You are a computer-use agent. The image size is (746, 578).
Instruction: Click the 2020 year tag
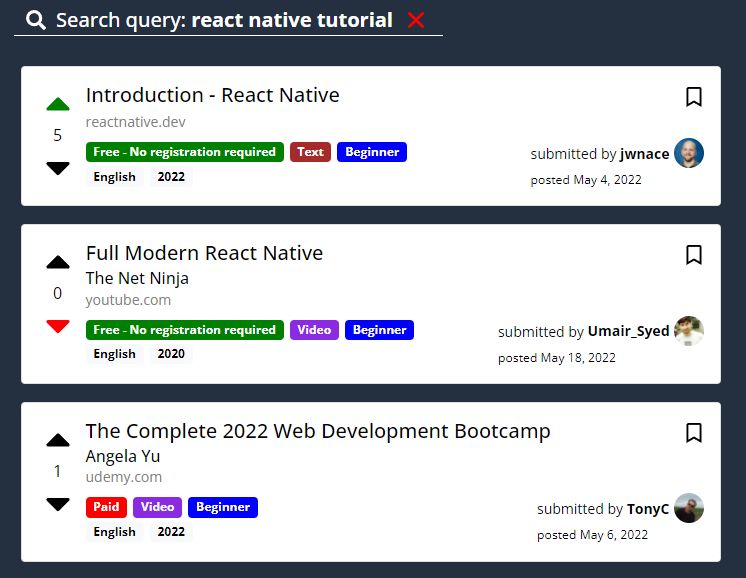click(x=171, y=354)
